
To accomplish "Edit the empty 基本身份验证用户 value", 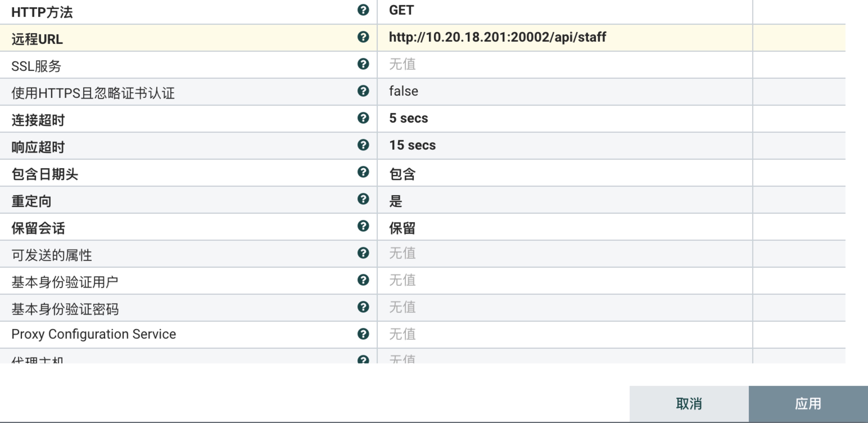I will (x=565, y=281).
